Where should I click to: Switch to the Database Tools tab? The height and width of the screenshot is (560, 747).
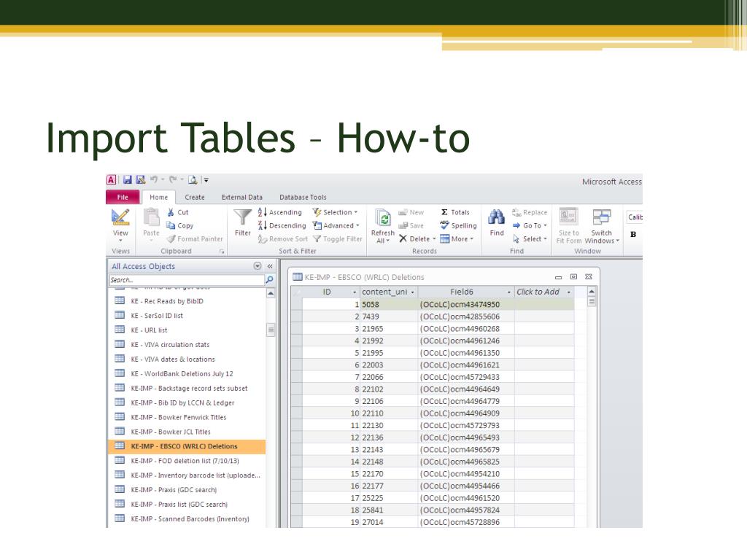pyautogui.click(x=303, y=197)
